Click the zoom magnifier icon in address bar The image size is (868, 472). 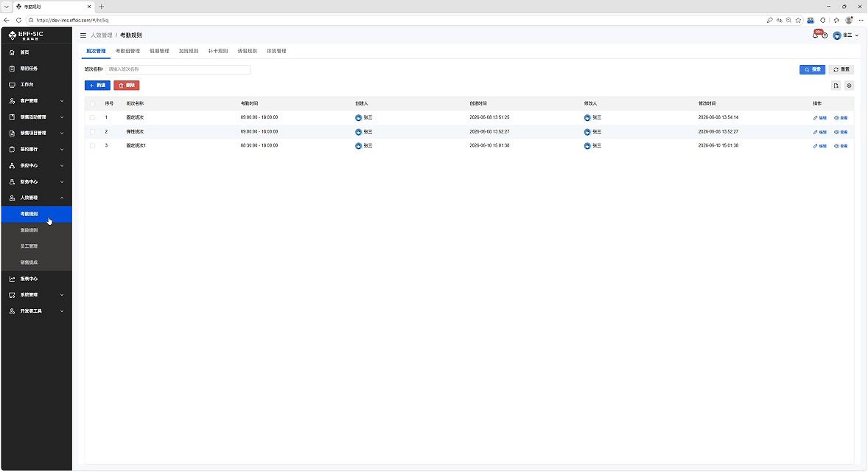(789, 20)
